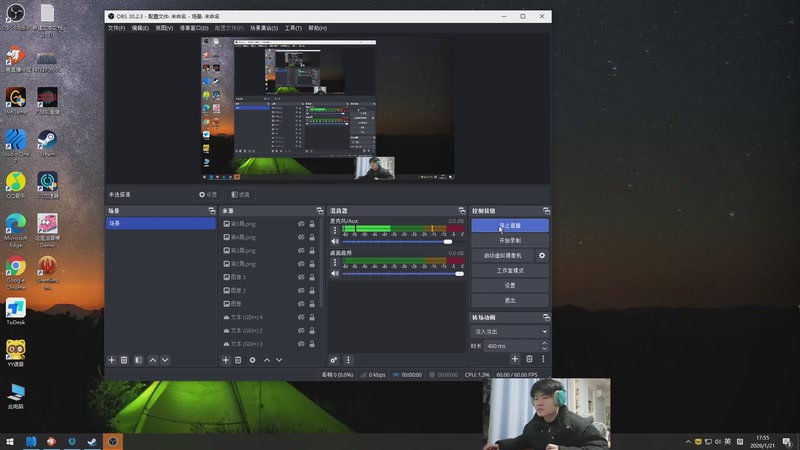Toggle visibility eye for 图像 3 source
800x450 pixels.
tap(301, 277)
